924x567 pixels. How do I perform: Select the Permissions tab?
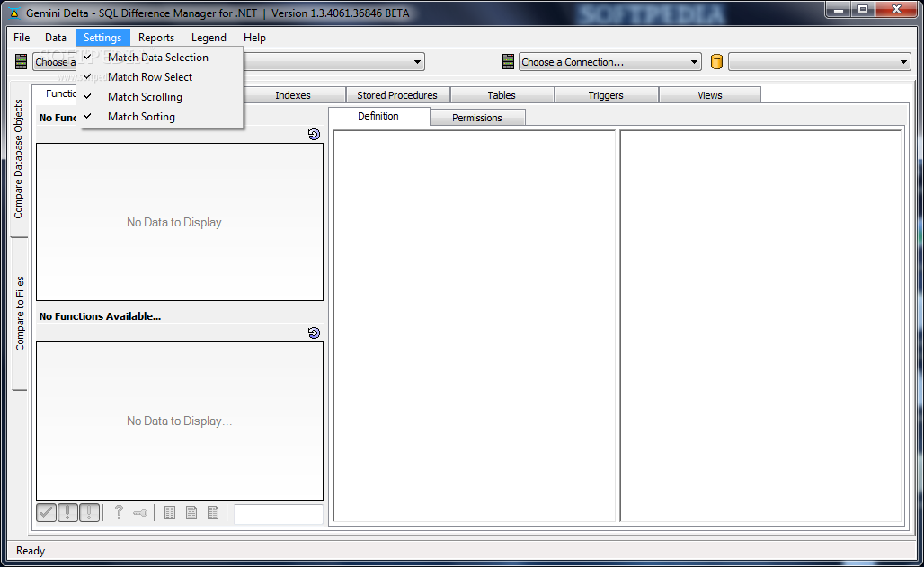point(477,118)
